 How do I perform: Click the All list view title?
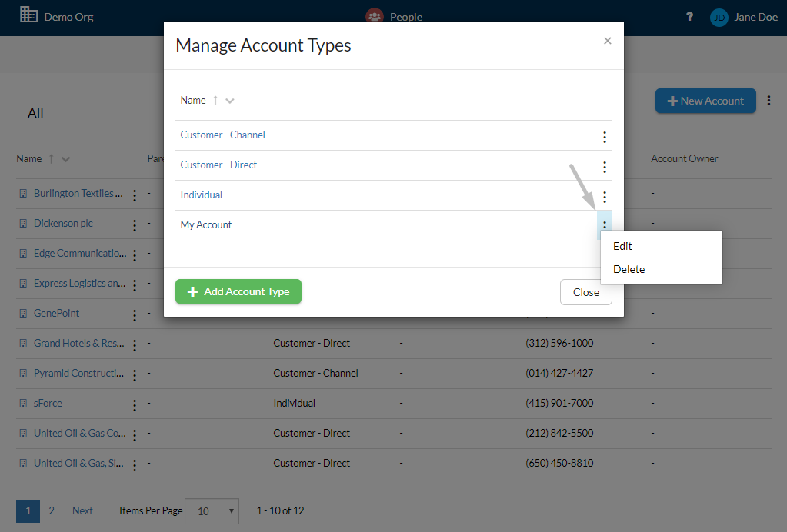point(35,113)
